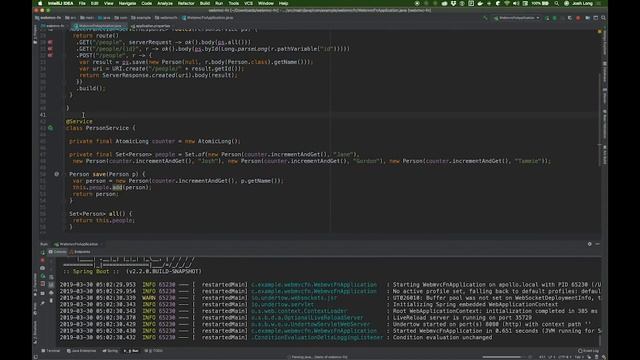Viewport: 640px width, 360px height.
Task: Click the src breadcrumb in the navigation bar
Action: pos(71,18)
